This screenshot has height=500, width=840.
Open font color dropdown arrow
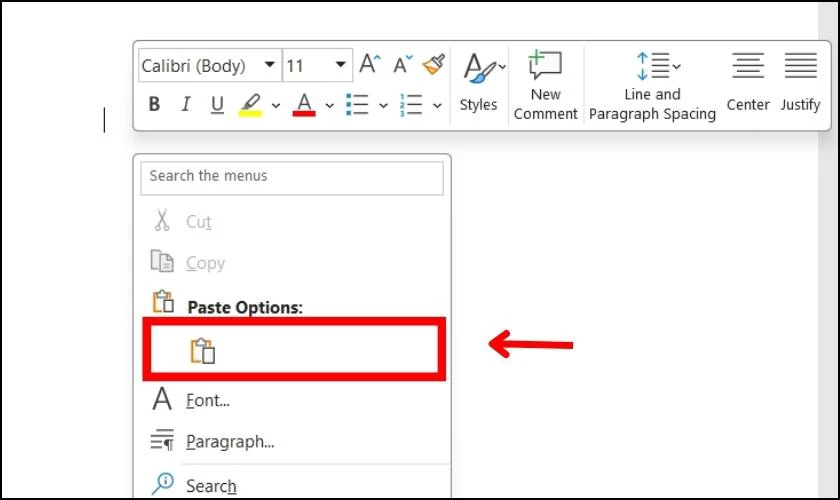pos(329,106)
